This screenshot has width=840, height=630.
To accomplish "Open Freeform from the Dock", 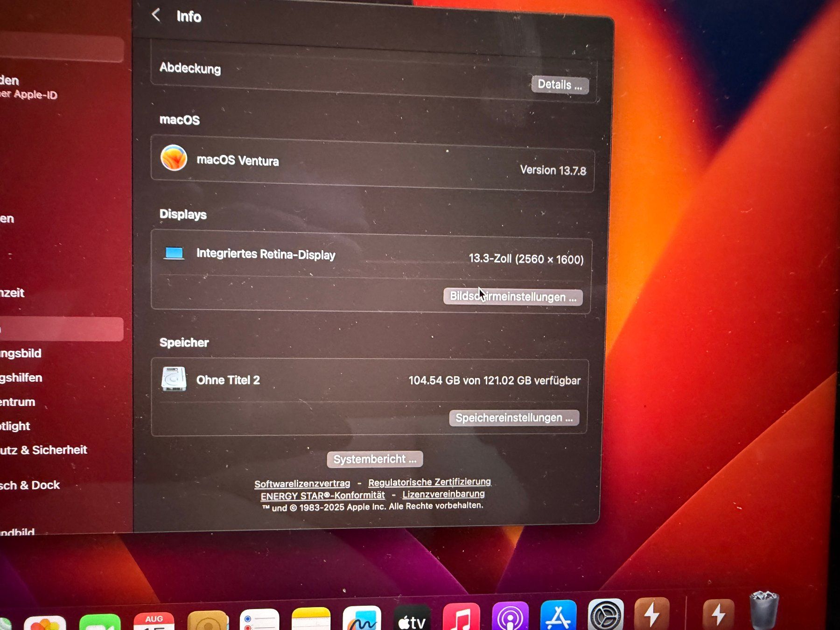I will point(362,617).
